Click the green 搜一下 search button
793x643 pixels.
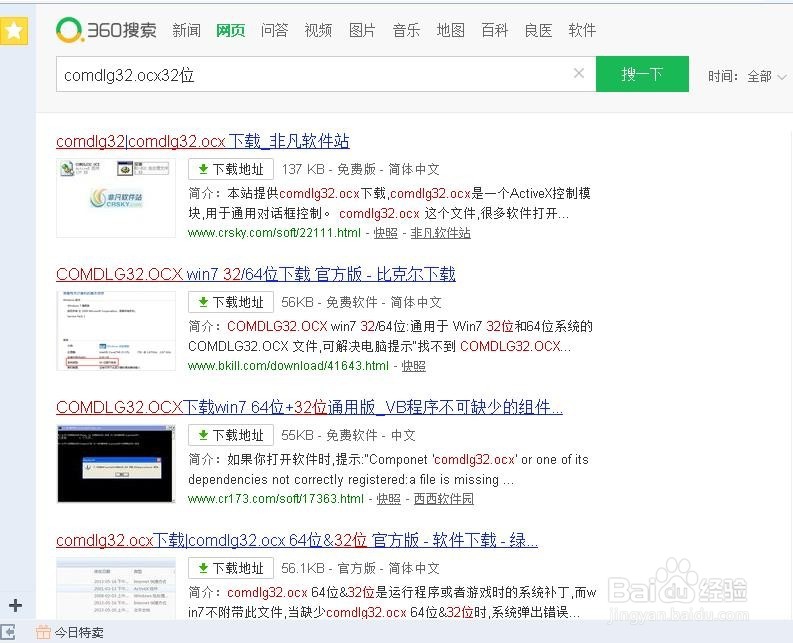(642, 74)
